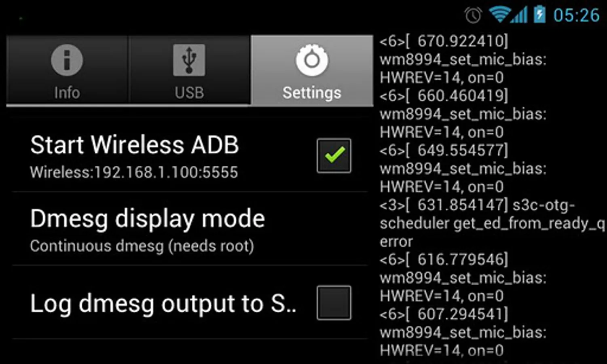This screenshot has height=364, width=607.
Task: Select the USB symbol icon
Action: coord(189,60)
